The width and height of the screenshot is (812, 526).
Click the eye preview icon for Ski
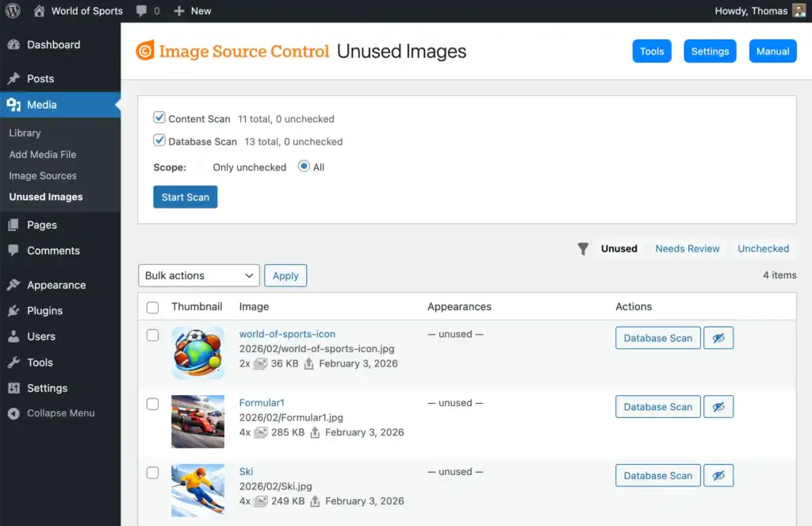[718, 475]
